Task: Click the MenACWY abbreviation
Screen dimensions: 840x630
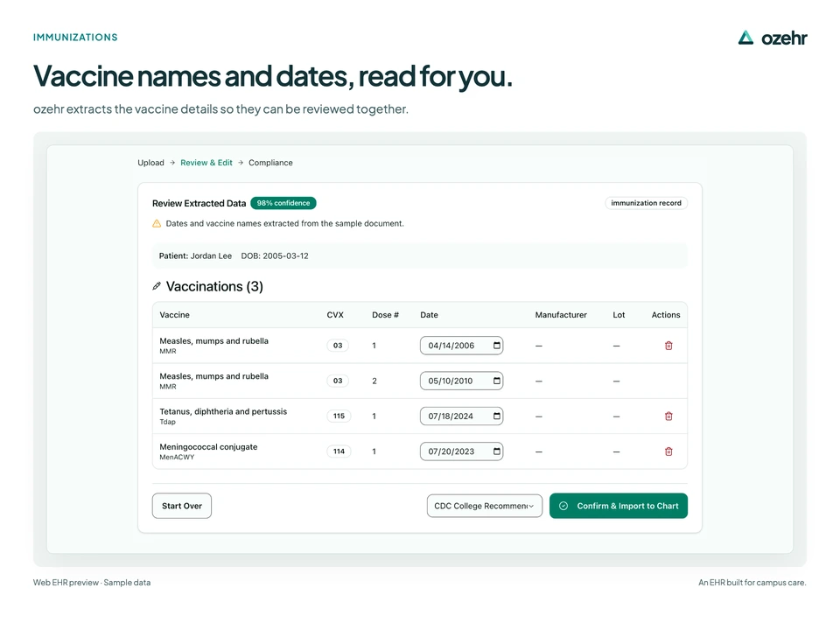Action: tap(177, 458)
